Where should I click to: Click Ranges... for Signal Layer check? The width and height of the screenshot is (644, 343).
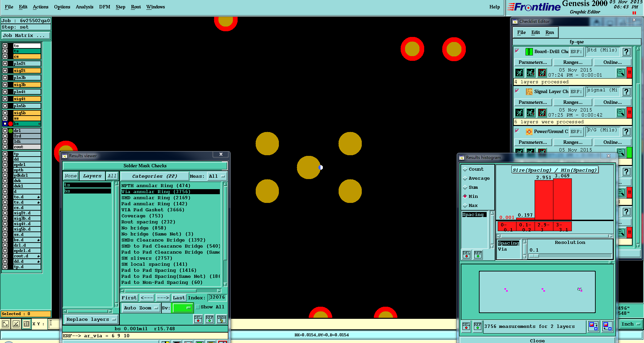click(573, 102)
